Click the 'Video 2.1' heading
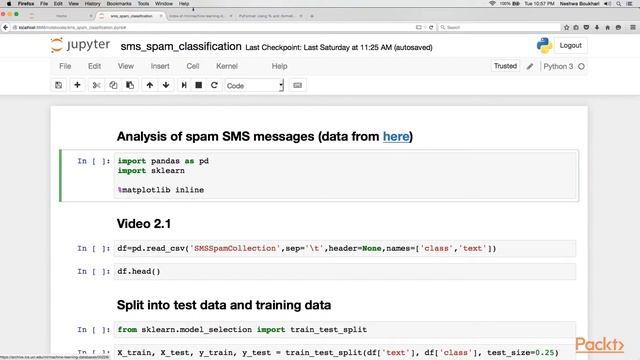 144,224
